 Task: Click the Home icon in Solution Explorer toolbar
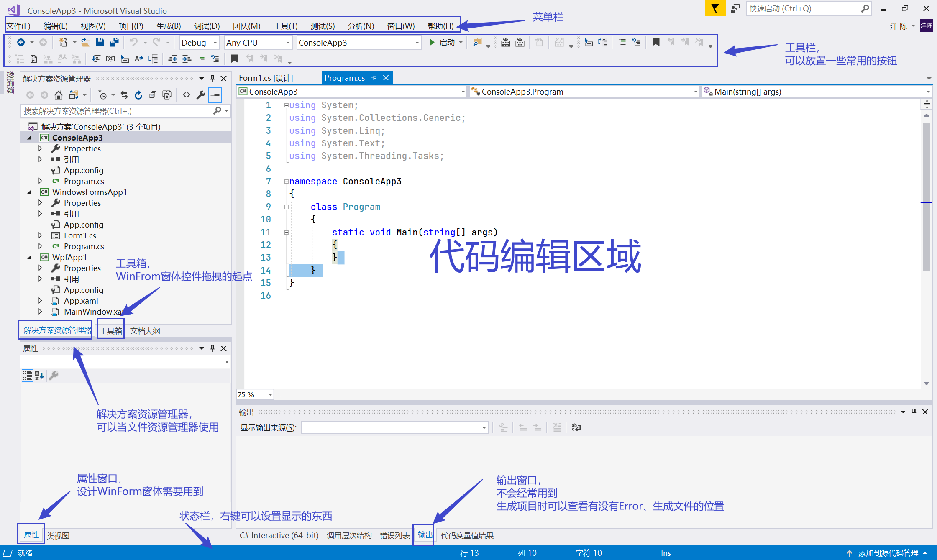click(x=59, y=95)
